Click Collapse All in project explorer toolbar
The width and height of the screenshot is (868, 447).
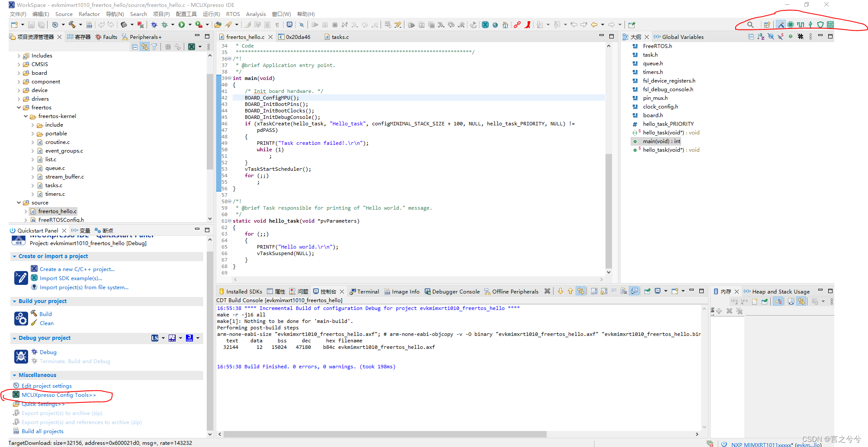pos(135,47)
